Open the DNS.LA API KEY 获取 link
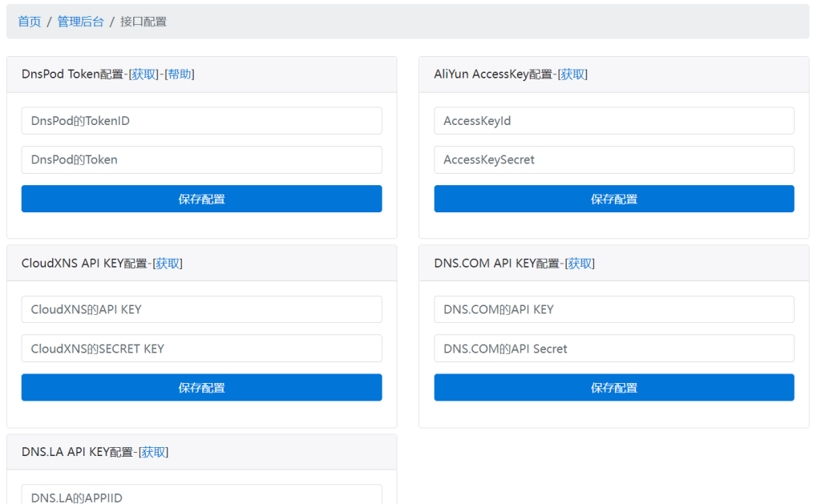Screen dimensions: 821x504 (153, 452)
